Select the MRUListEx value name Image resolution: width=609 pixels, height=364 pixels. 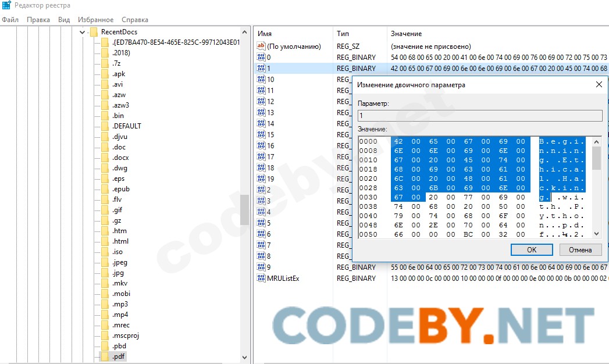point(283,279)
